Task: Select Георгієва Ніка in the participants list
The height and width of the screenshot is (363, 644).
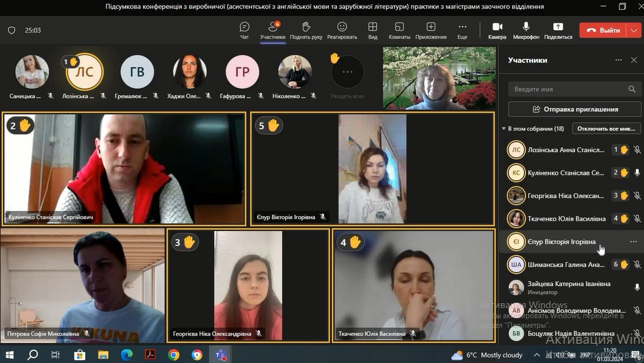Action: [x=571, y=196]
